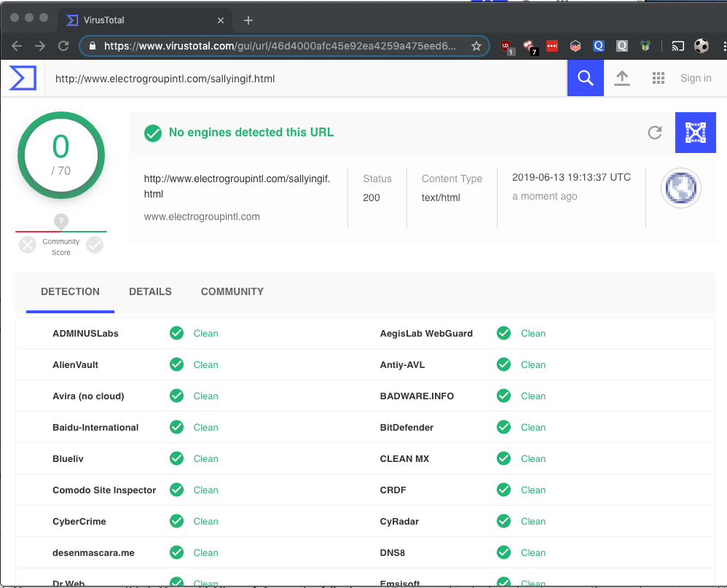Image resolution: width=727 pixels, height=588 pixels.
Task: Click the check mark beside BitDefender verdict
Action: tap(503, 427)
